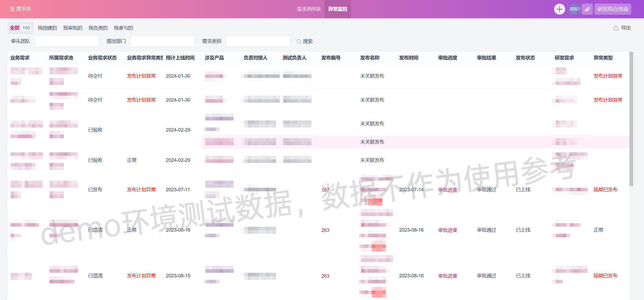
Task: Switch to 我负责的 filter
Action: (x=98, y=28)
